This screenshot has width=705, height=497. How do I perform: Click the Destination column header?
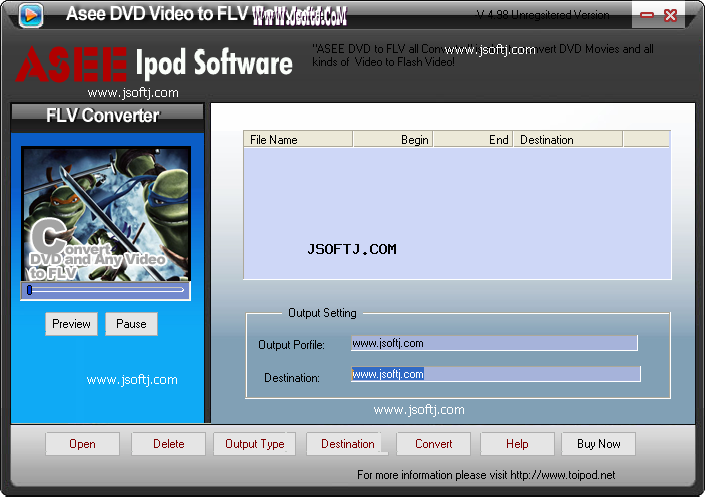click(x=568, y=139)
